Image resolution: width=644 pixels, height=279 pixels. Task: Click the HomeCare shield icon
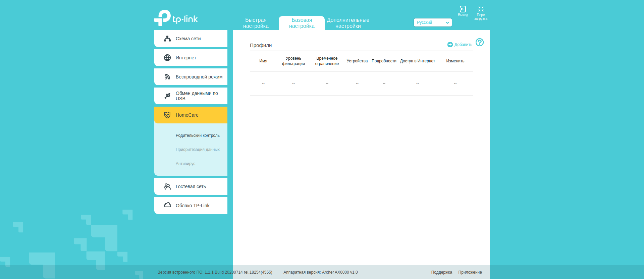point(167,115)
